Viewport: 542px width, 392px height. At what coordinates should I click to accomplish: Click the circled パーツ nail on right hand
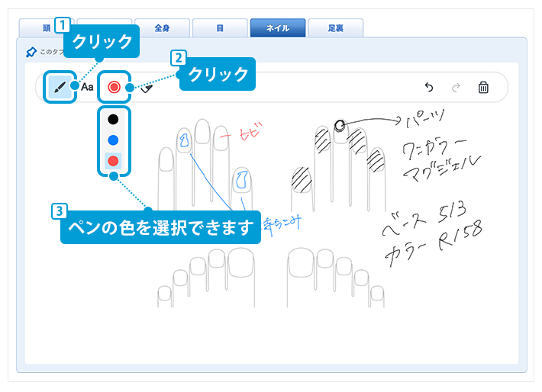pos(340,127)
